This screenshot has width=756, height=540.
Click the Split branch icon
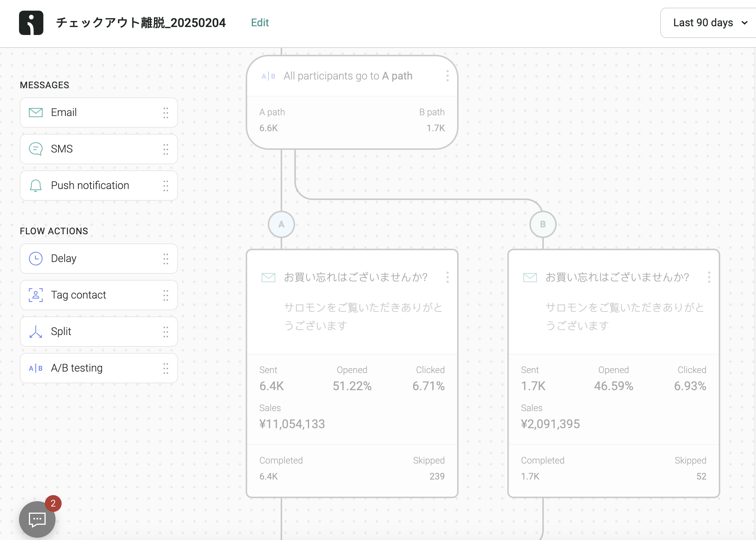[36, 332]
